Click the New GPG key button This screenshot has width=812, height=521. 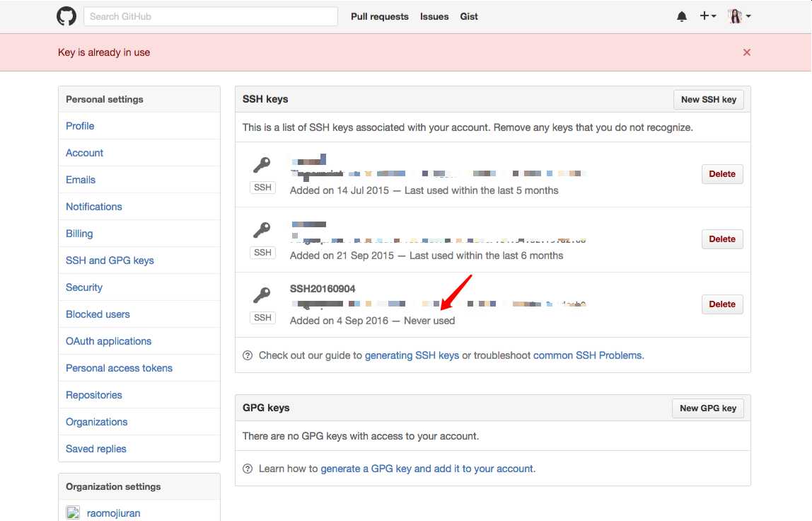click(x=708, y=408)
